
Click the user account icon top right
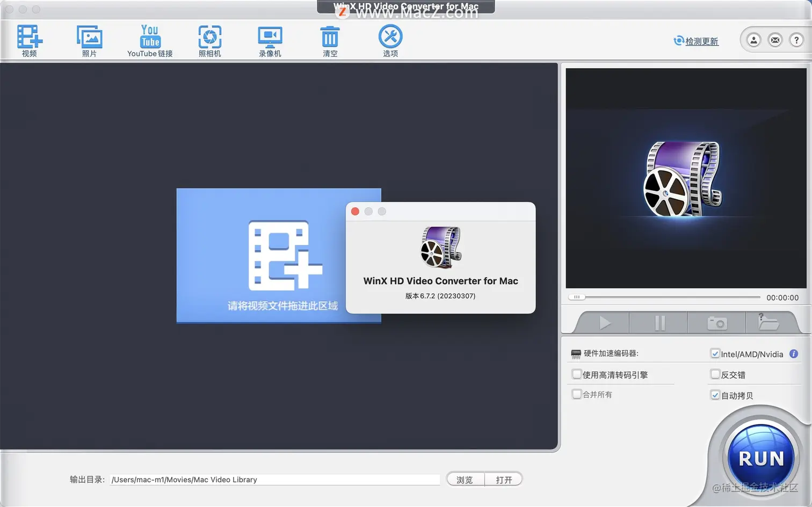tap(753, 40)
